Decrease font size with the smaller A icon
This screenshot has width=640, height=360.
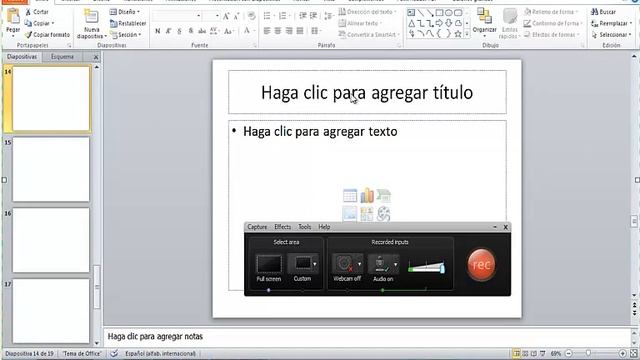[x=236, y=16]
